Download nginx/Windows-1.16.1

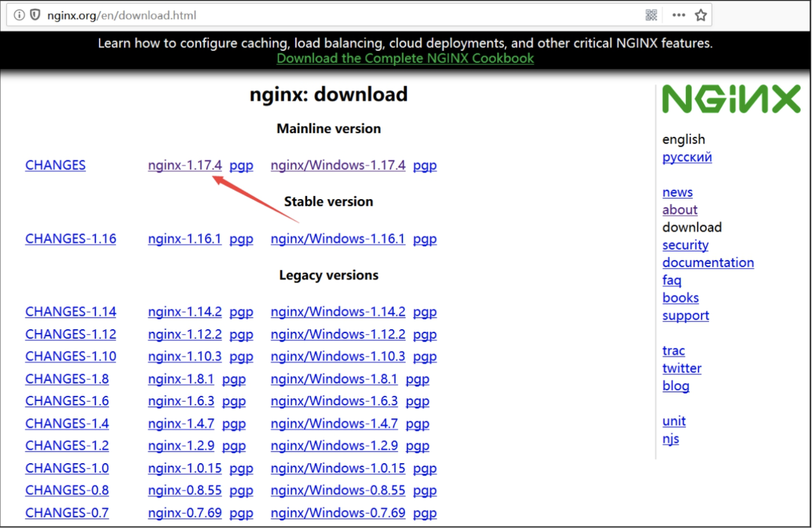[338, 239]
